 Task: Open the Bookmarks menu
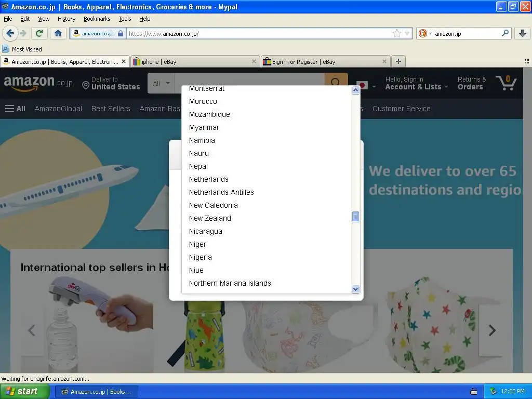(x=97, y=19)
